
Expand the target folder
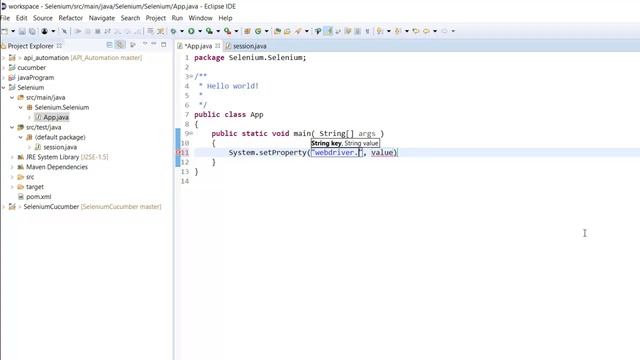click(12, 187)
